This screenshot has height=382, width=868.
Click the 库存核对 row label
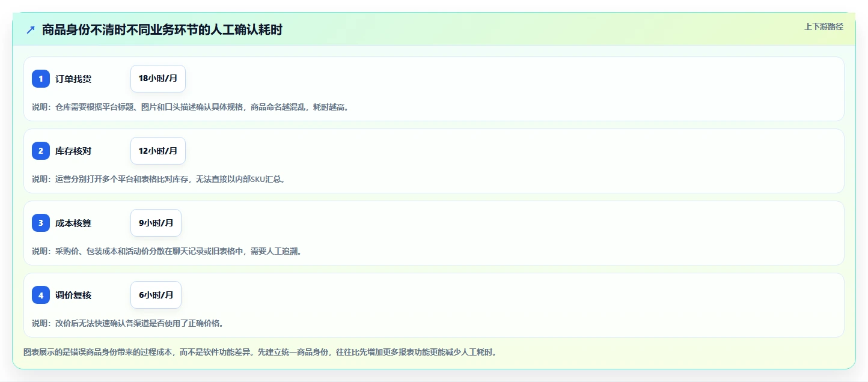pyautogui.click(x=73, y=151)
